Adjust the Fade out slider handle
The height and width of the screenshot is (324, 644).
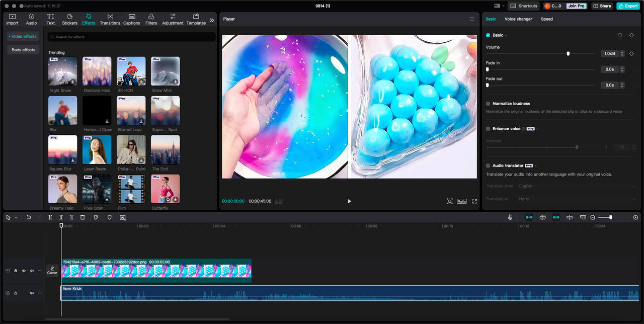coord(488,85)
